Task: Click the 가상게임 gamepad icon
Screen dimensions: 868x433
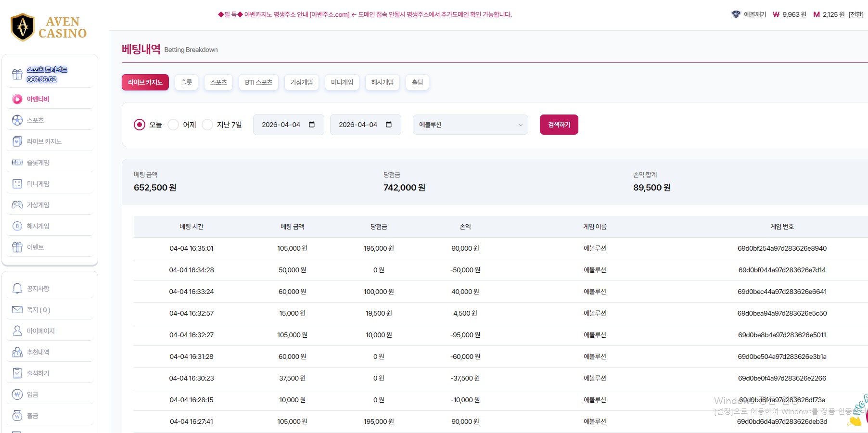Action: point(17,205)
